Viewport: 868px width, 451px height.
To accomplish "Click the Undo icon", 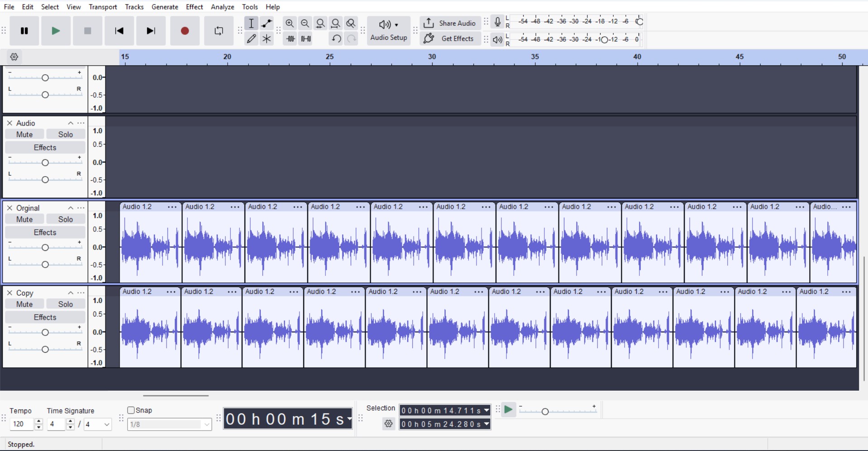I will click(335, 38).
